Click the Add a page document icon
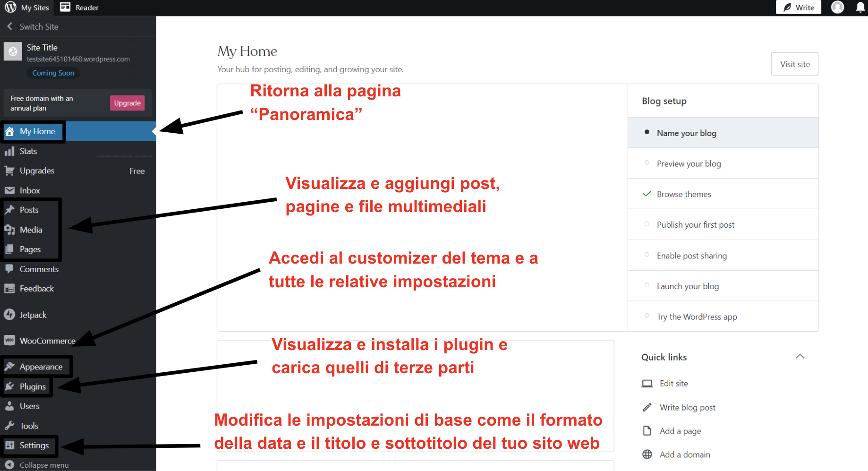The width and height of the screenshot is (868, 471). coord(647,431)
